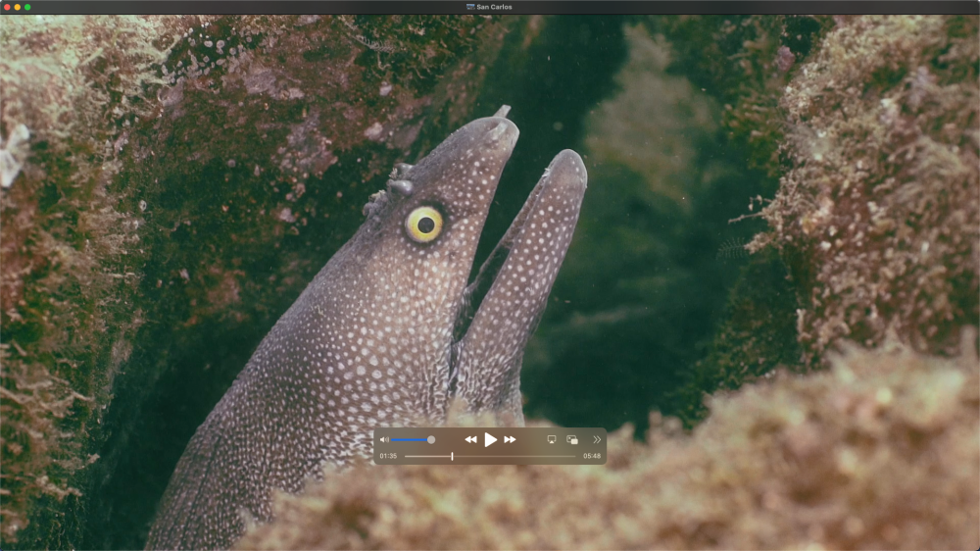This screenshot has height=551, width=980.
Task: Click the movie document icon in the title bar
Action: coord(470,7)
